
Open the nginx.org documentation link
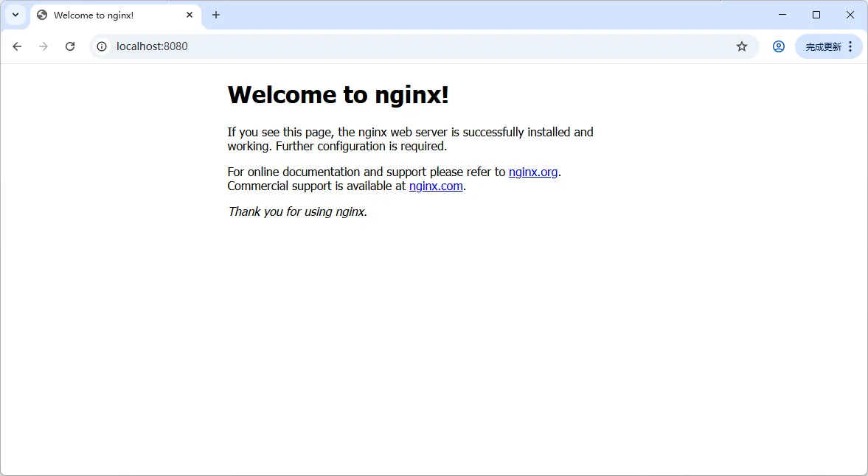(x=533, y=172)
